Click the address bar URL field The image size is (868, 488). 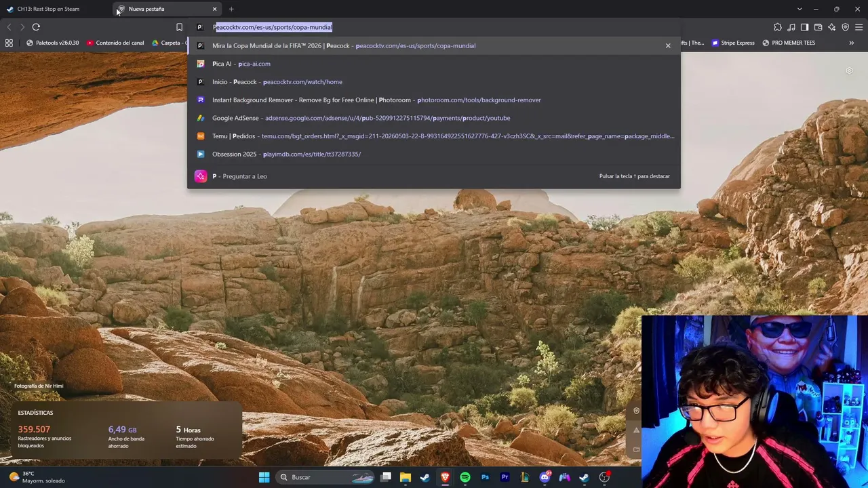434,27
